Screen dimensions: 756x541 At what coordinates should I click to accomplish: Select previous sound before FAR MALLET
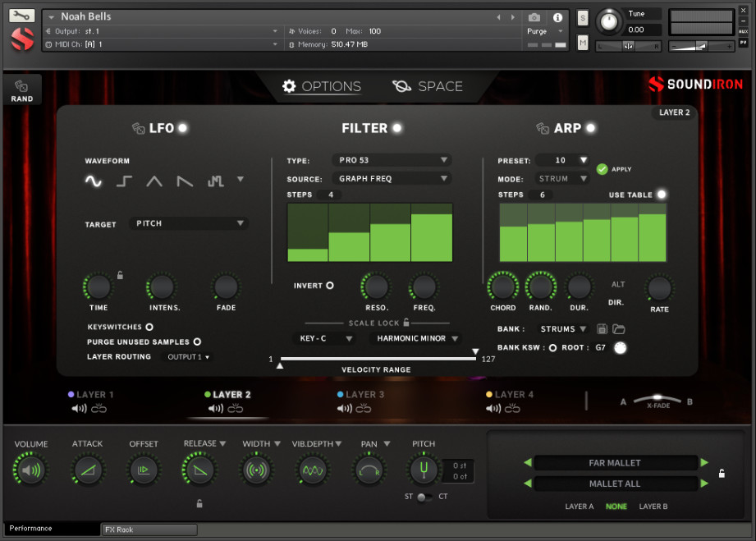(528, 463)
